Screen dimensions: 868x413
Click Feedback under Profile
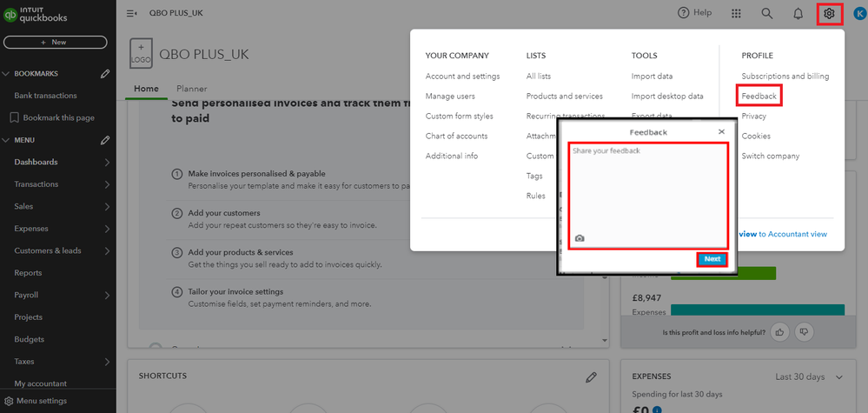coord(759,97)
